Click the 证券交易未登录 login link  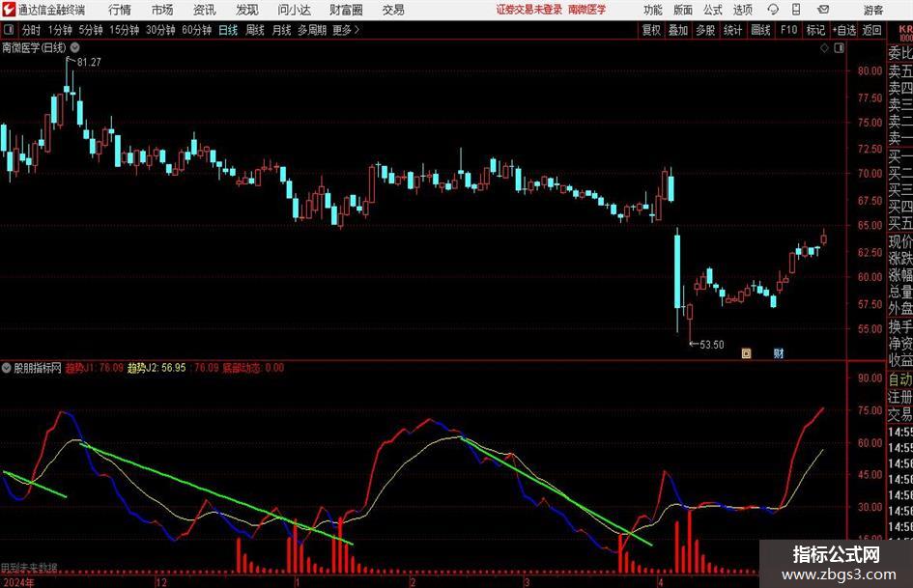click(529, 10)
